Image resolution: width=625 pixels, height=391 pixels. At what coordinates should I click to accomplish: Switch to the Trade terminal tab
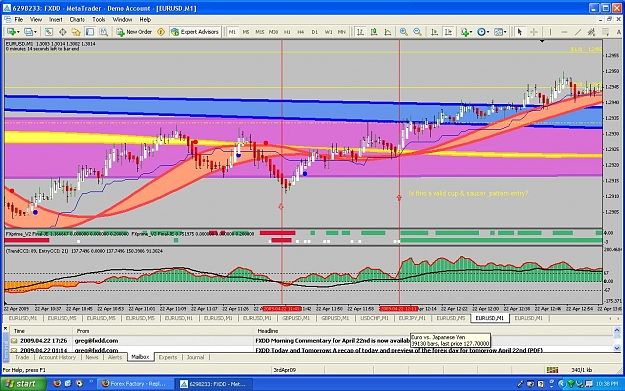(x=22, y=357)
